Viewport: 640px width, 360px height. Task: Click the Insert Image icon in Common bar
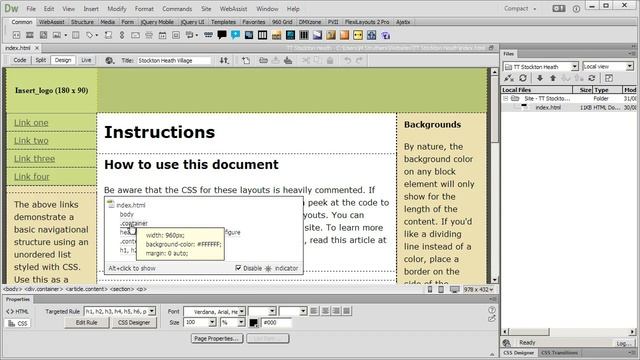click(57, 36)
